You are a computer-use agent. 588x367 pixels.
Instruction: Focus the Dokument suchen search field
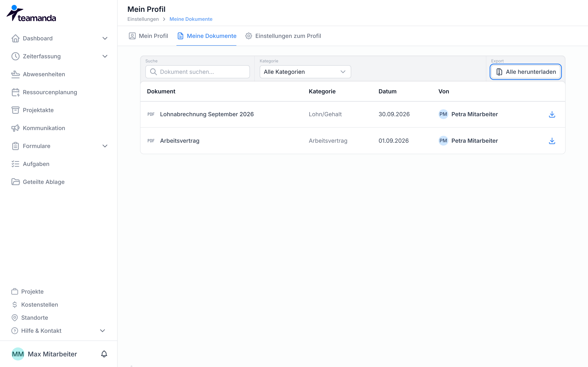coord(198,72)
